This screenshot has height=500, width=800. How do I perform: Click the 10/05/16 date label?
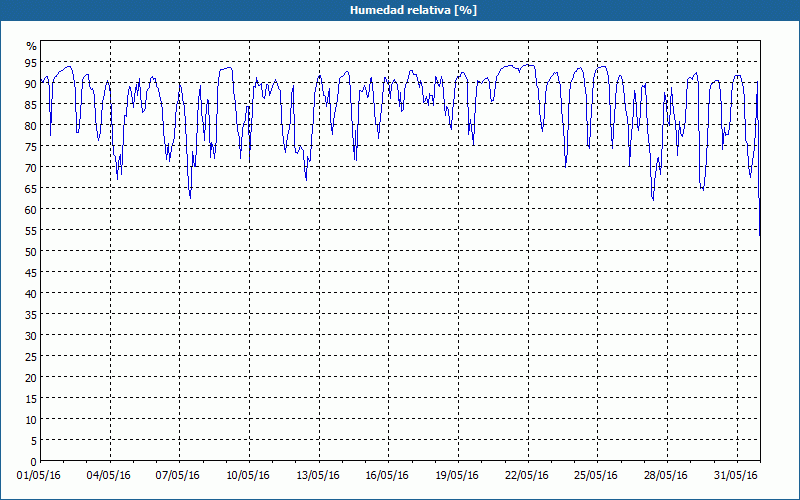click(248, 476)
